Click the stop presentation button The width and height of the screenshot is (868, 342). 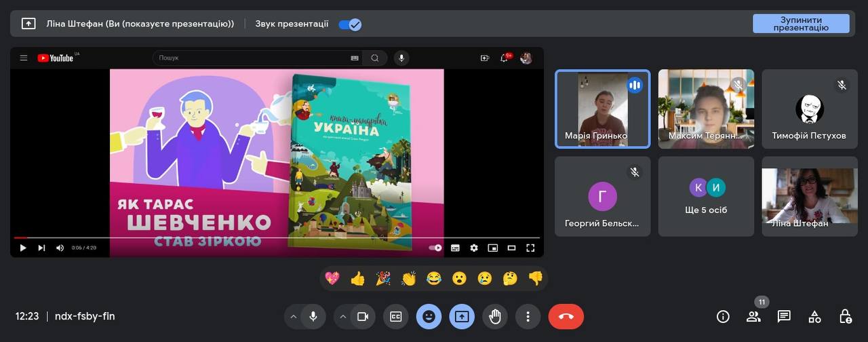pos(801,24)
